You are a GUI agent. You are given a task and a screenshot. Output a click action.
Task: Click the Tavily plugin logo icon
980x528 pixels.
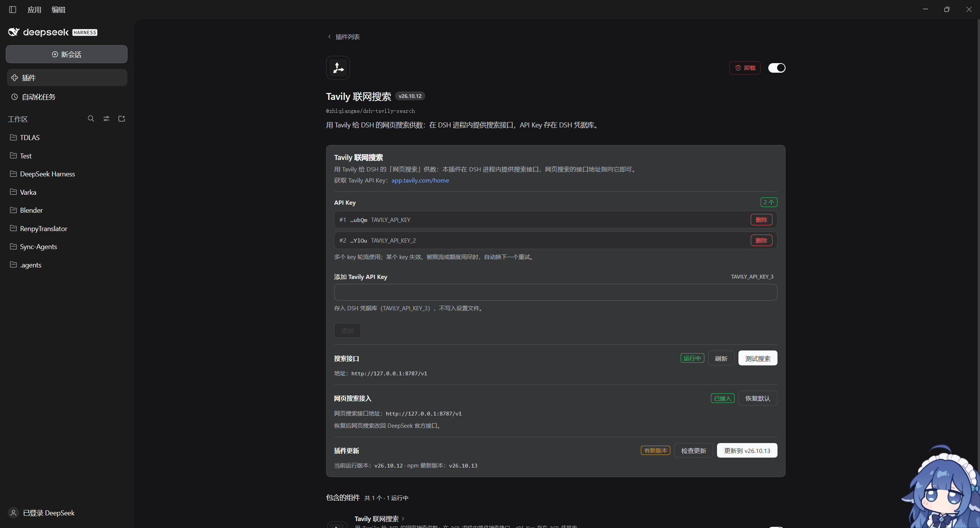[338, 68]
